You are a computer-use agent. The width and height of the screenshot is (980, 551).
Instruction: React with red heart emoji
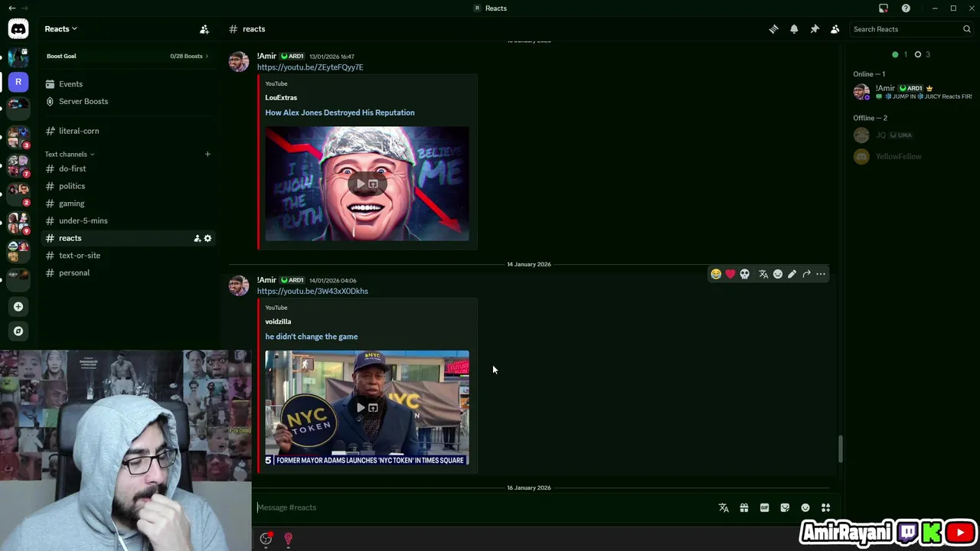[x=730, y=274]
